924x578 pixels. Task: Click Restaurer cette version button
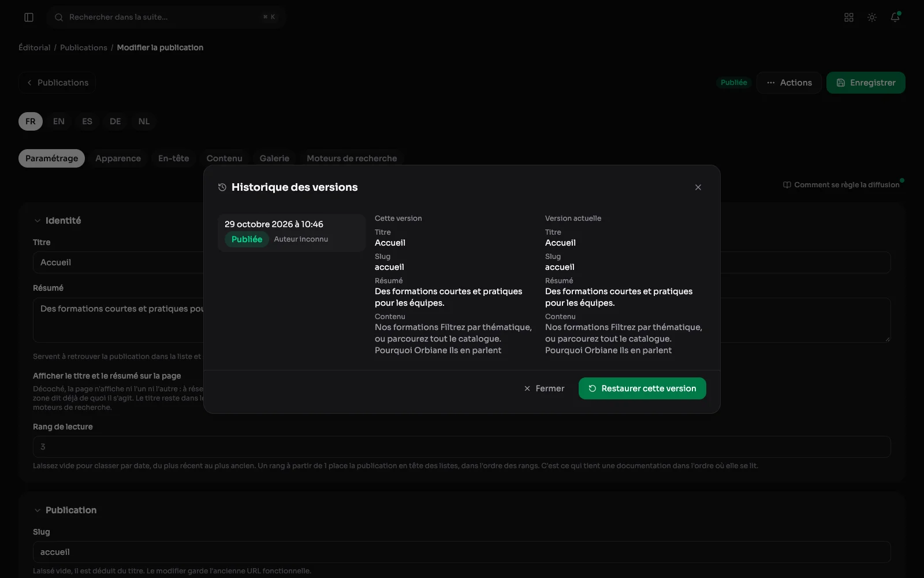pos(642,388)
